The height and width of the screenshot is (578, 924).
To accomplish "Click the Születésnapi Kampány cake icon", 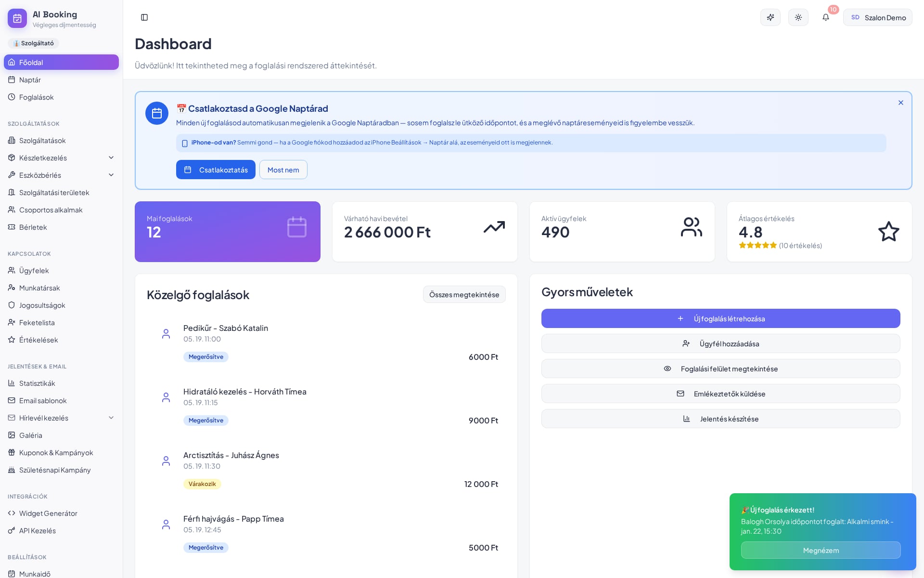I will coord(12,470).
